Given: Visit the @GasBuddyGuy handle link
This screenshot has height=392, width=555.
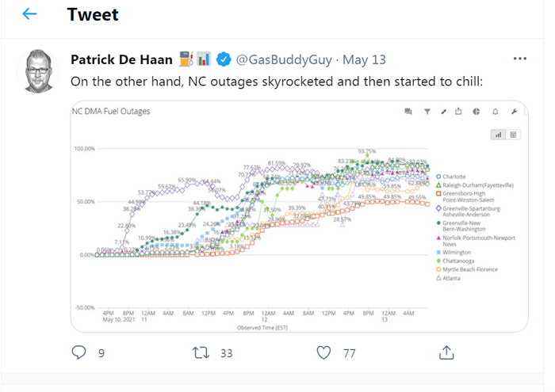Looking at the screenshot, I should click(x=284, y=59).
